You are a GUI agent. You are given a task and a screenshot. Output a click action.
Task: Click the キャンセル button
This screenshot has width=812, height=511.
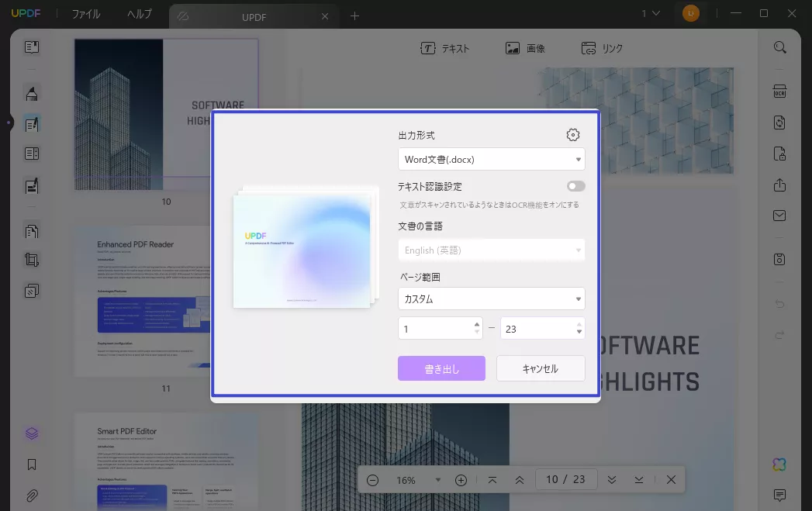(541, 368)
